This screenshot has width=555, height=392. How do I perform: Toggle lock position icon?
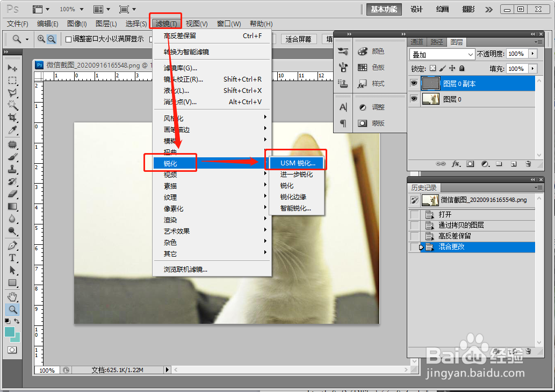pyautogui.click(x=452, y=68)
